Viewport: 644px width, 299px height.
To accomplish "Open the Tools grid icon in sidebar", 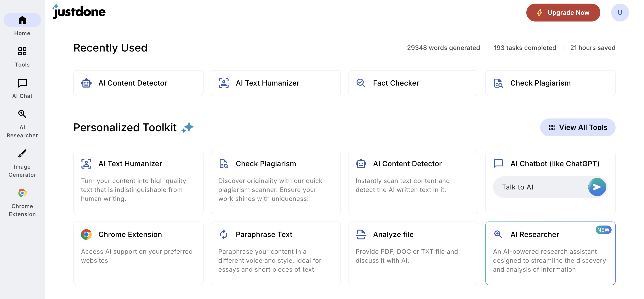I will pos(22,51).
